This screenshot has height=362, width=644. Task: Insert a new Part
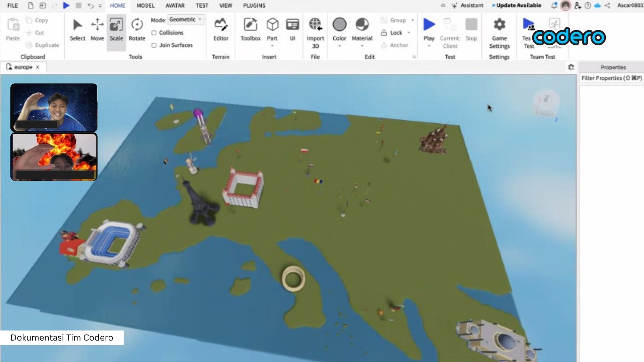pos(272,29)
